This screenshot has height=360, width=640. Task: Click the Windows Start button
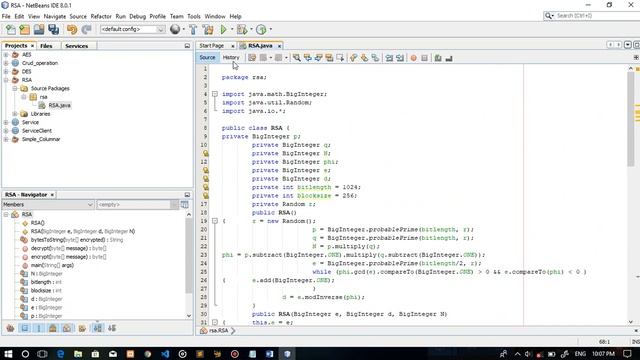[x=8, y=354]
